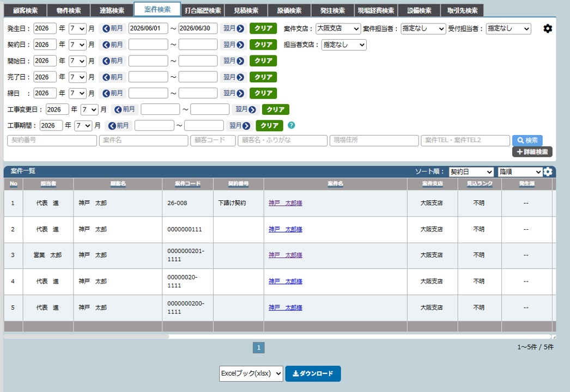Open sort field dropdown showing 契約日

pos(471,171)
